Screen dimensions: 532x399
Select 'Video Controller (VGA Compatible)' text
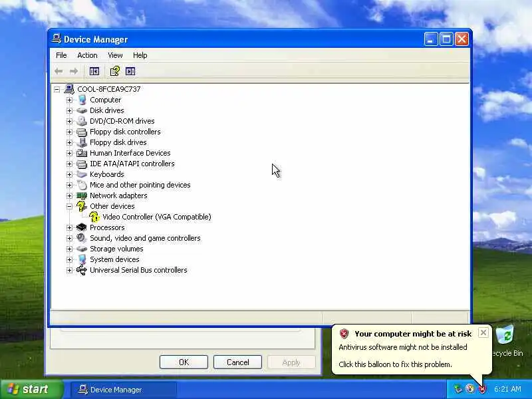157,217
